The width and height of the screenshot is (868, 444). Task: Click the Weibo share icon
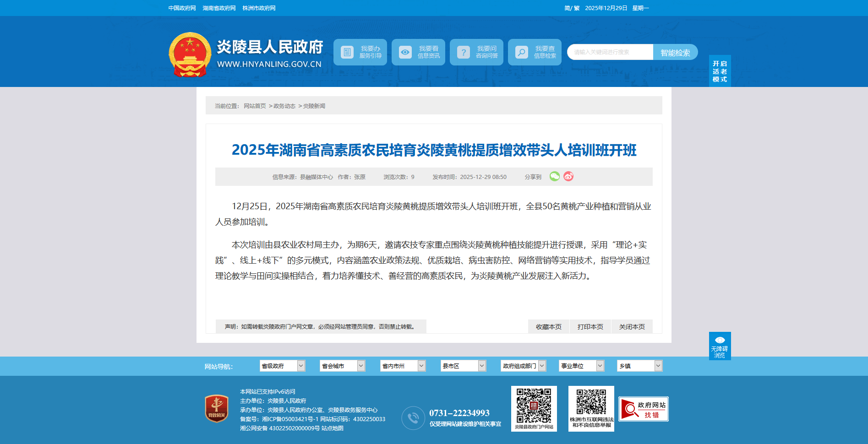pos(568,177)
